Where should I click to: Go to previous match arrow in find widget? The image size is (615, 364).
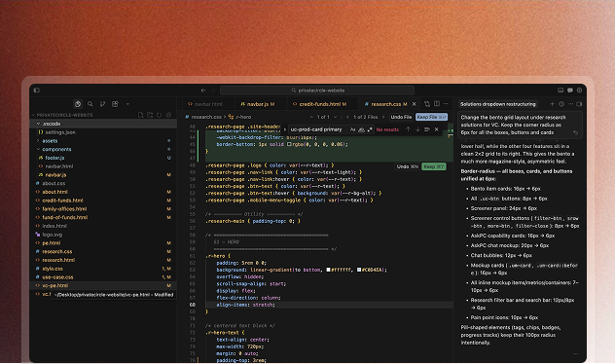(408, 129)
